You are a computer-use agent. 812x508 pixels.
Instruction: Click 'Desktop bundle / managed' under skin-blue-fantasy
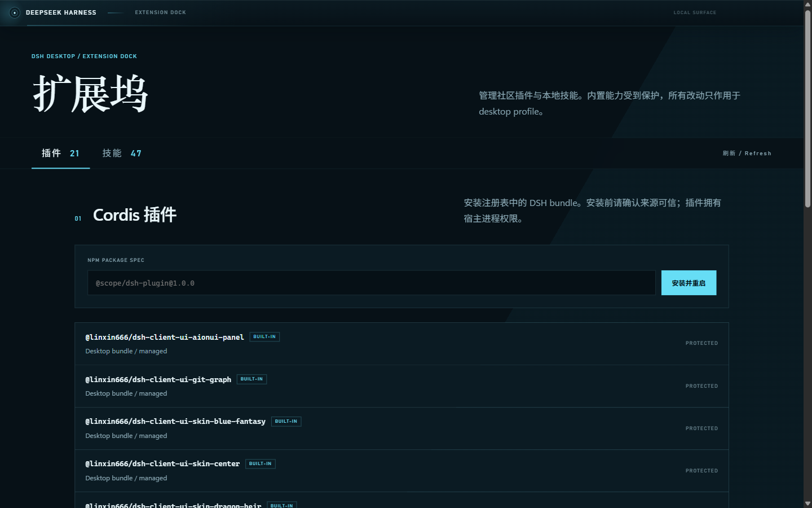(x=126, y=436)
